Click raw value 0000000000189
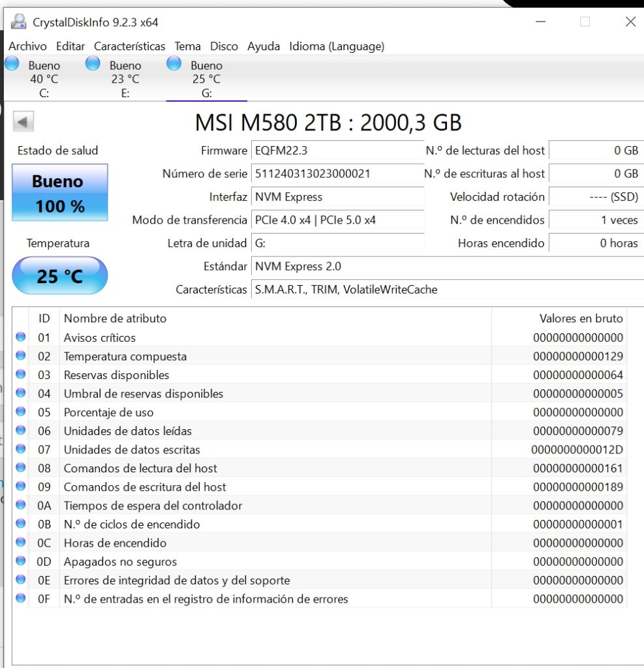644x668 pixels. point(578,487)
